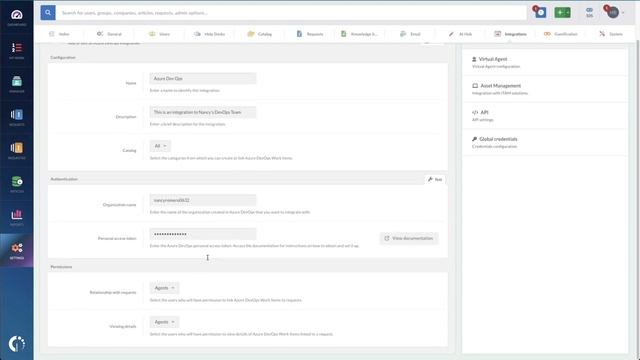Click the General tab gear icon
Image resolution: width=640 pixels, height=360 pixels.
(x=100, y=34)
